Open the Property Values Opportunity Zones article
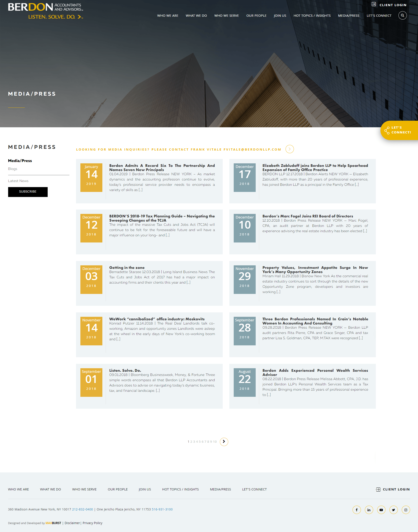 pyautogui.click(x=315, y=270)
